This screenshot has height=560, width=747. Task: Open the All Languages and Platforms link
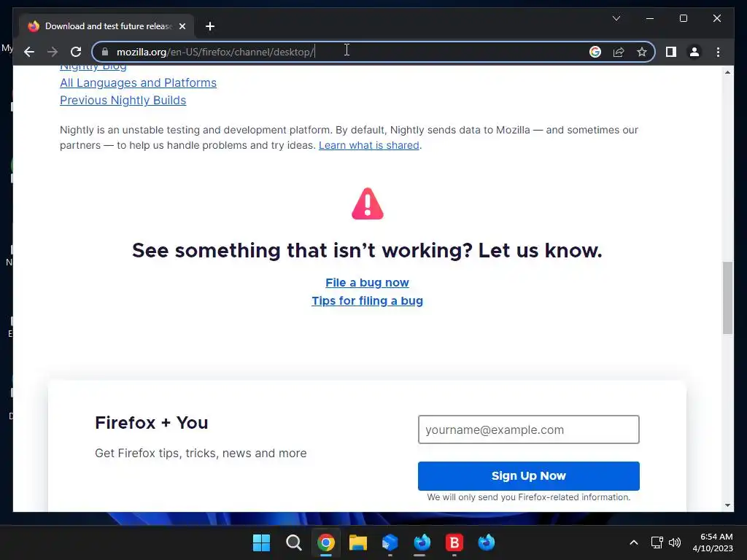pos(138,83)
